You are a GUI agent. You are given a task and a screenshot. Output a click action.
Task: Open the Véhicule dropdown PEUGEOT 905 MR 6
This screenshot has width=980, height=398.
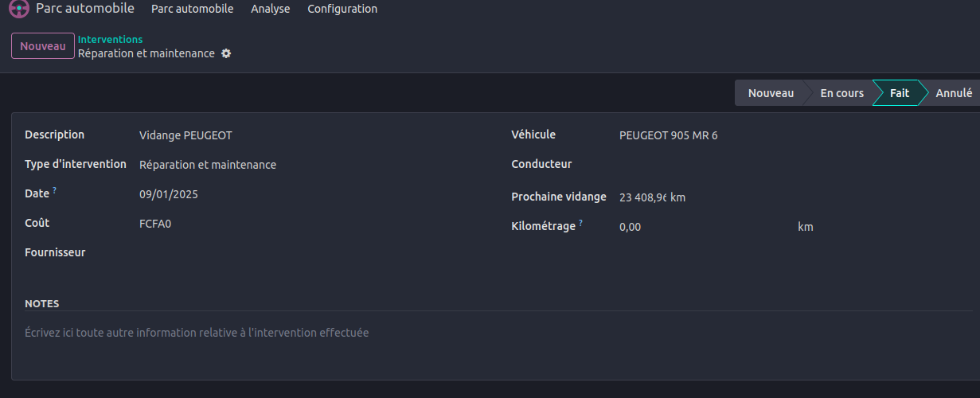(788, 135)
